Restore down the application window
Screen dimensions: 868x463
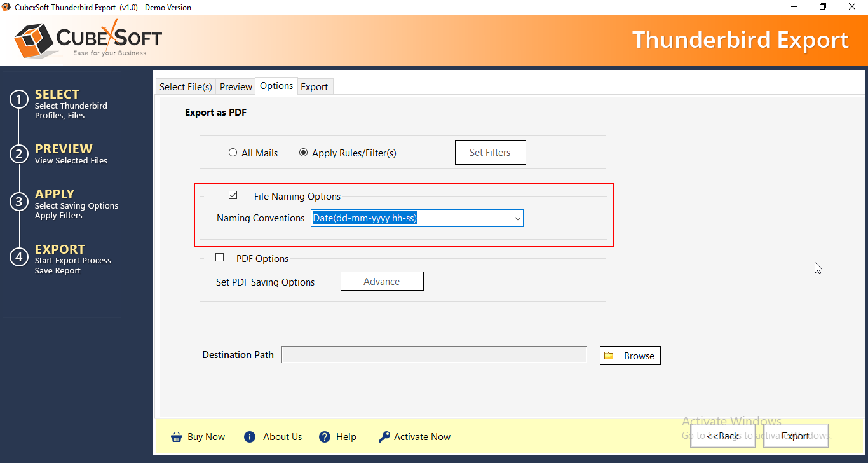823,7
